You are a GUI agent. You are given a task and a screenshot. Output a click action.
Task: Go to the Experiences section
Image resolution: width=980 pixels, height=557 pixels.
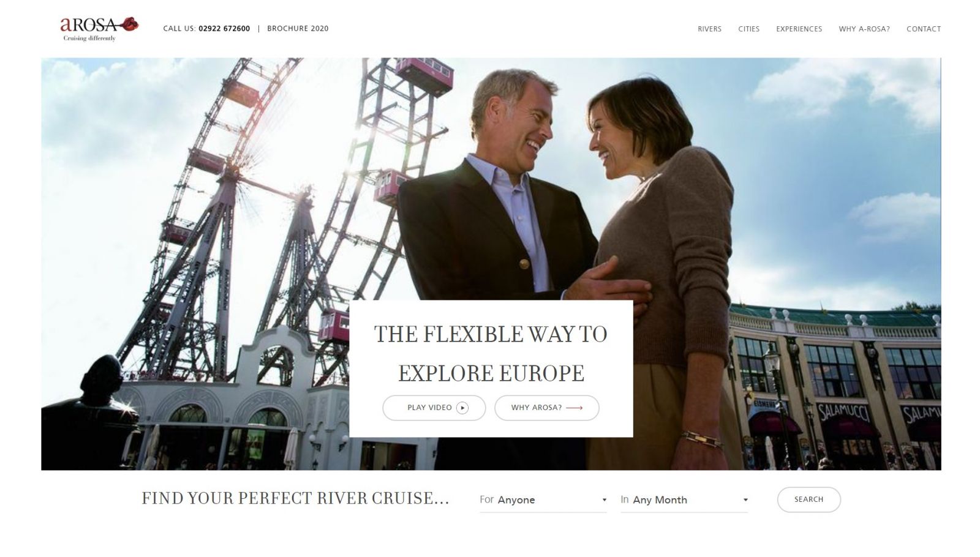(799, 29)
